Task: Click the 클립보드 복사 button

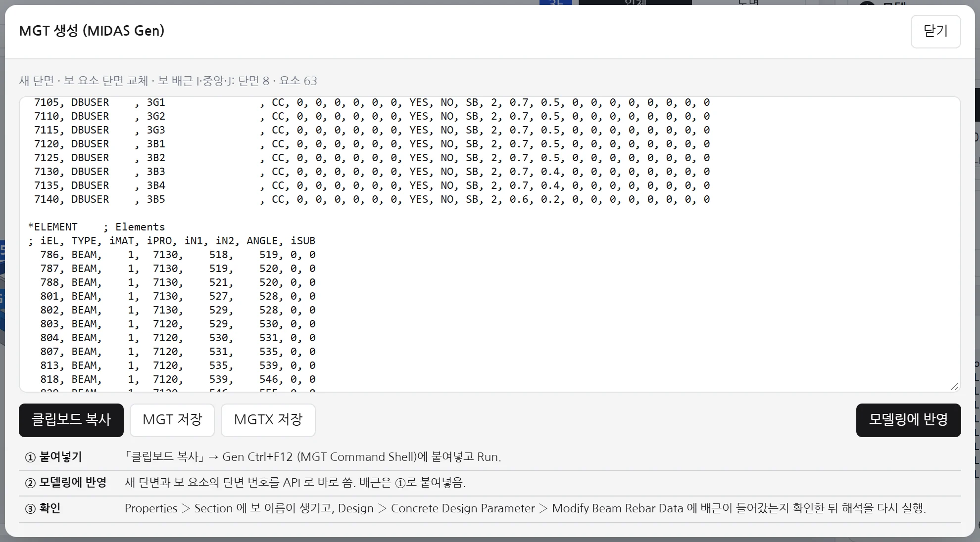Action: tap(71, 420)
